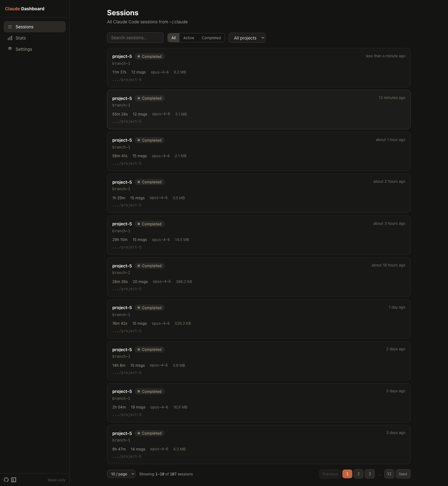Click the GitHub icon in the bottom corner

click(6, 480)
